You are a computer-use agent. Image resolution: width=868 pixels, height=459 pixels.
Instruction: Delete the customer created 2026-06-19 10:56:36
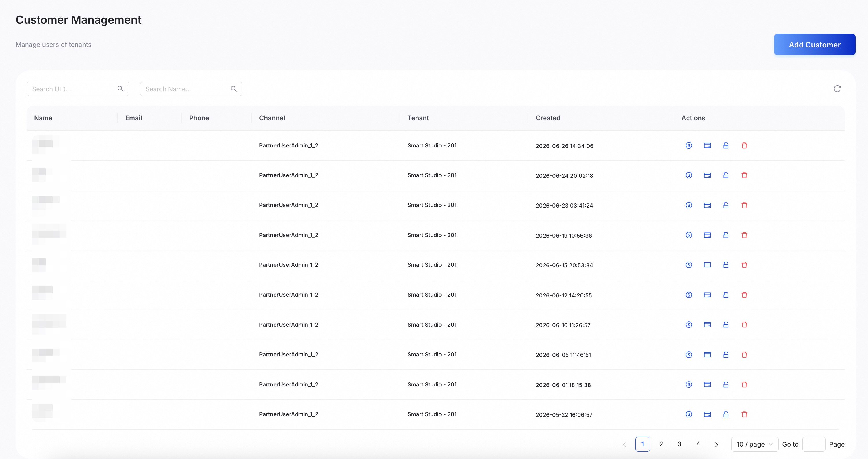click(744, 235)
